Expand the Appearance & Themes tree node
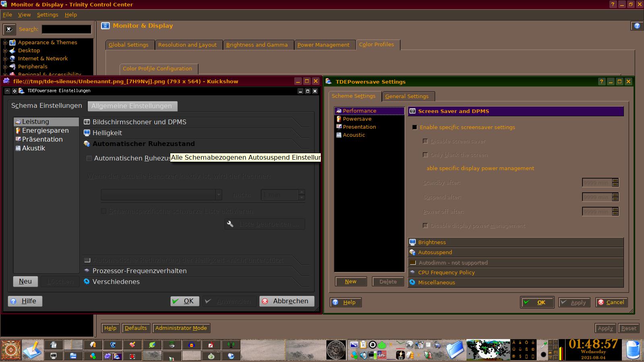Screen dimensions: 644x362 tap(5, 43)
